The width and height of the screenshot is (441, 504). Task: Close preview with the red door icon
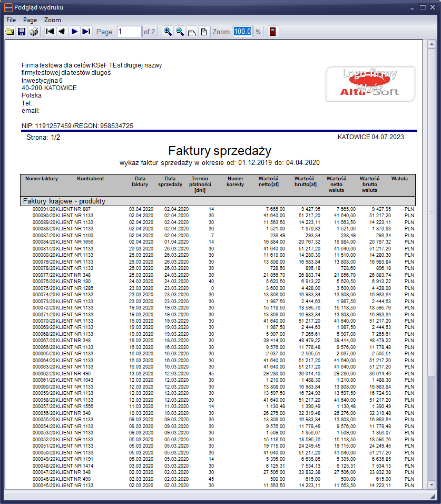(272, 32)
